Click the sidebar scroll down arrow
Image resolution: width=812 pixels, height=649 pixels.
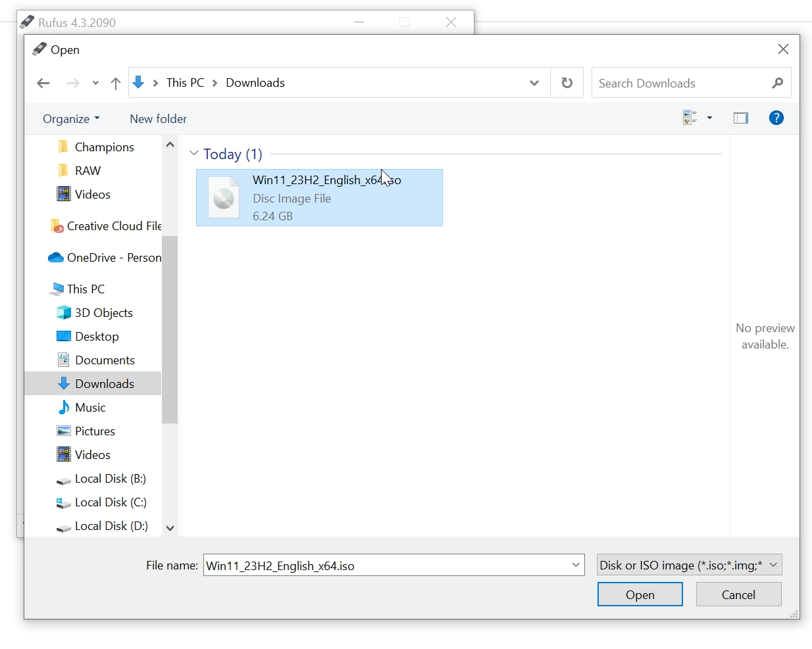pyautogui.click(x=170, y=528)
